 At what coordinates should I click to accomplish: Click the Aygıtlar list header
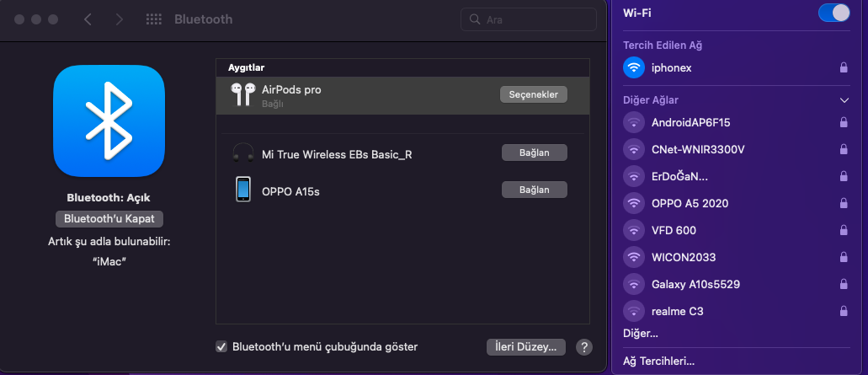point(247,67)
